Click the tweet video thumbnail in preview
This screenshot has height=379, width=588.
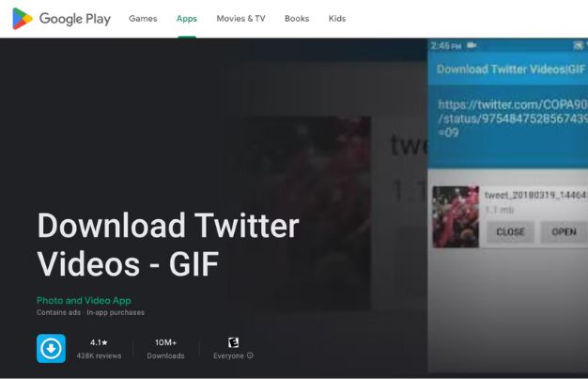[x=456, y=216]
